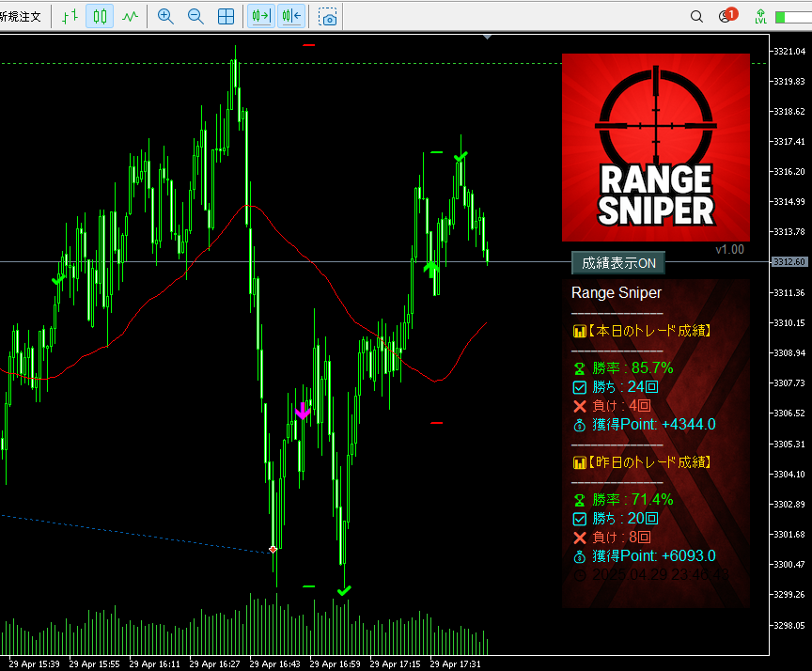Click the Range Sniper logo image
The height and width of the screenshot is (671, 812).
[x=656, y=147]
